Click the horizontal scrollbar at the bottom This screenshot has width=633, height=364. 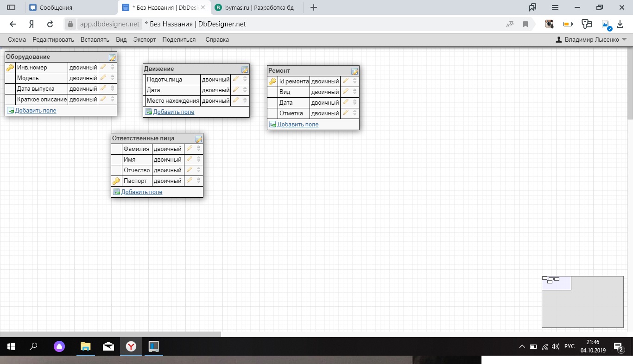click(x=110, y=334)
